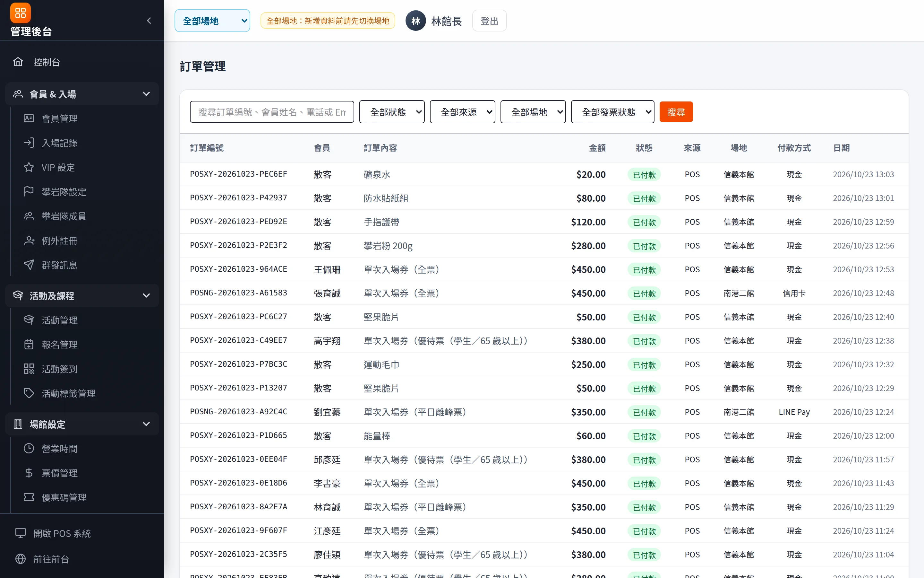Image resolution: width=924 pixels, height=578 pixels.
Task: Collapse the 場館設定 sidebar section
Action: pos(82,424)
